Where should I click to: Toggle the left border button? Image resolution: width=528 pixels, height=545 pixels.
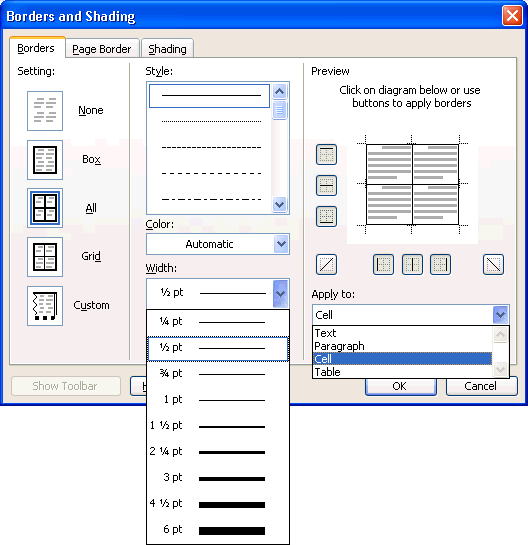coord(383,265)
